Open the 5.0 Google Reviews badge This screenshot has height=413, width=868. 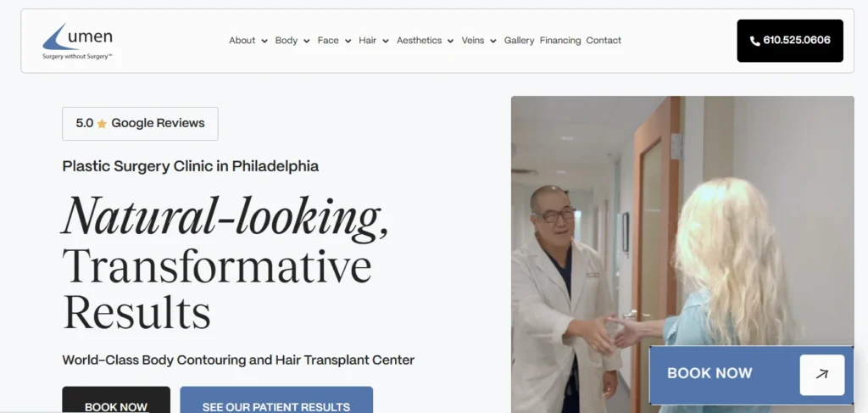point(140,124)
